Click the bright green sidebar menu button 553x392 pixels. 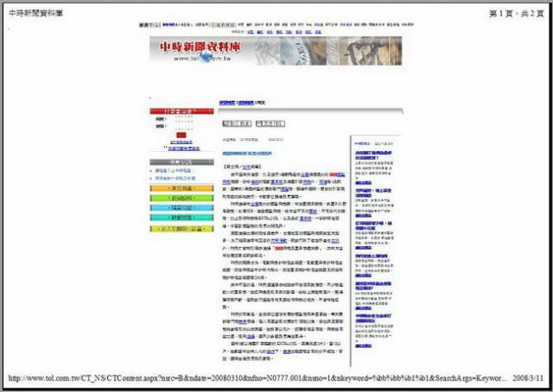click(181, 198)
